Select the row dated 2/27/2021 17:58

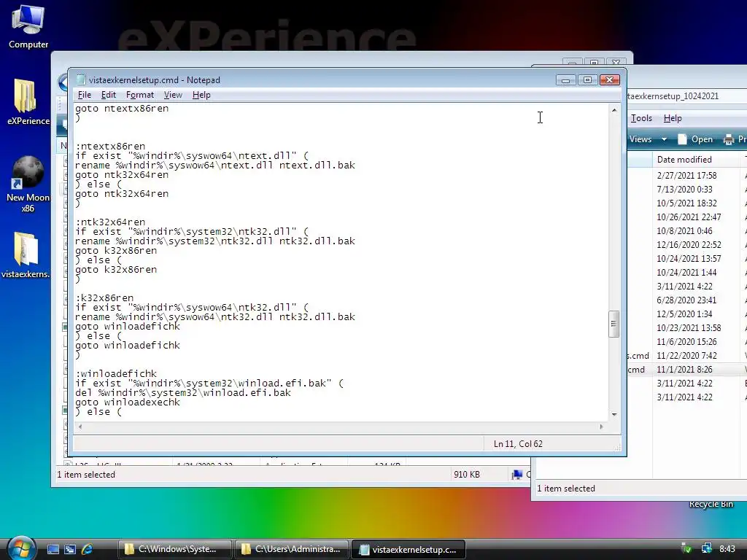pyautogui.click(x=686, y=175)
